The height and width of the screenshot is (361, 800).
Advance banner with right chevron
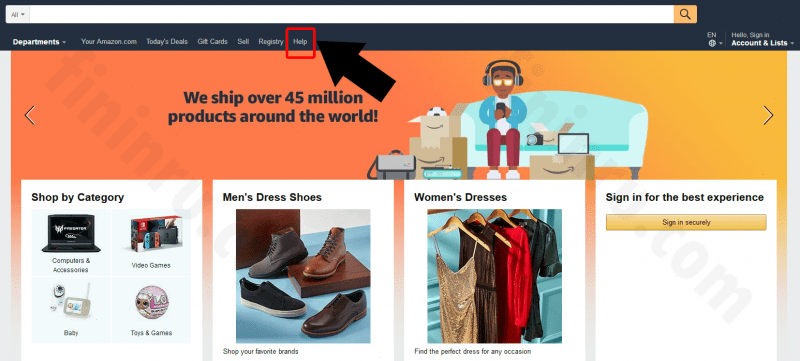click(768, 115)
